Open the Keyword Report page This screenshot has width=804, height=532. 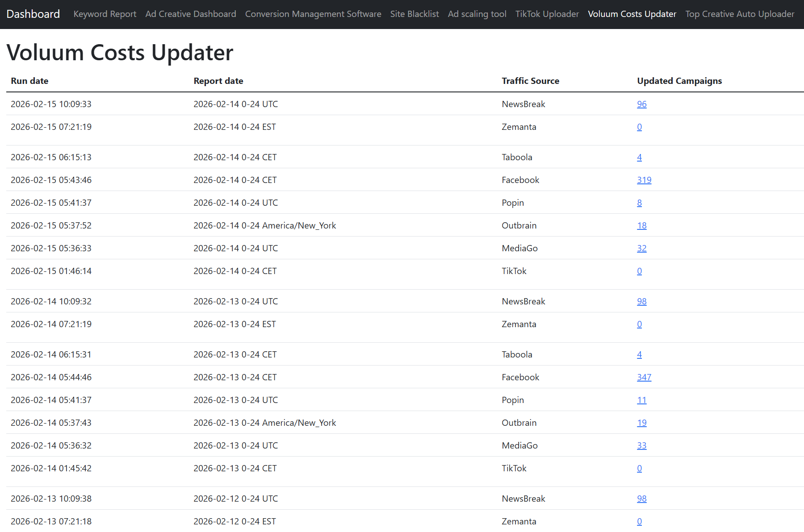(x=105, y=14)
